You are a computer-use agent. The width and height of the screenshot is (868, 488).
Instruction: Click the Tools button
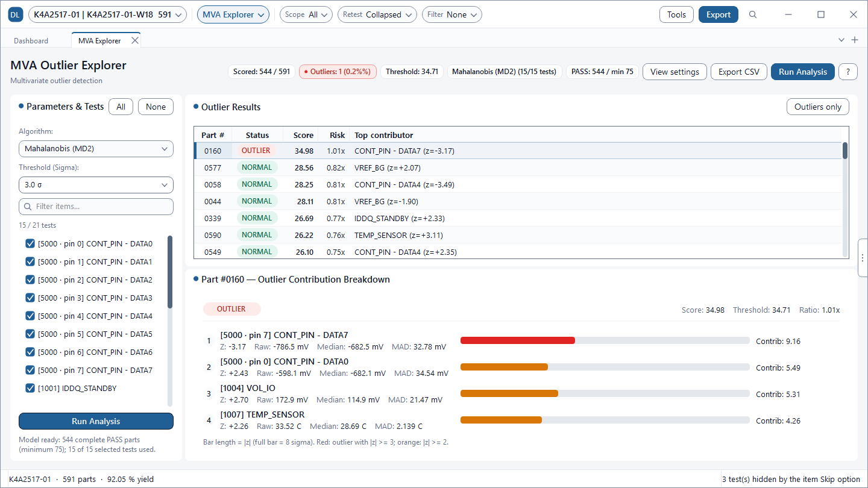tap(676, 14)
